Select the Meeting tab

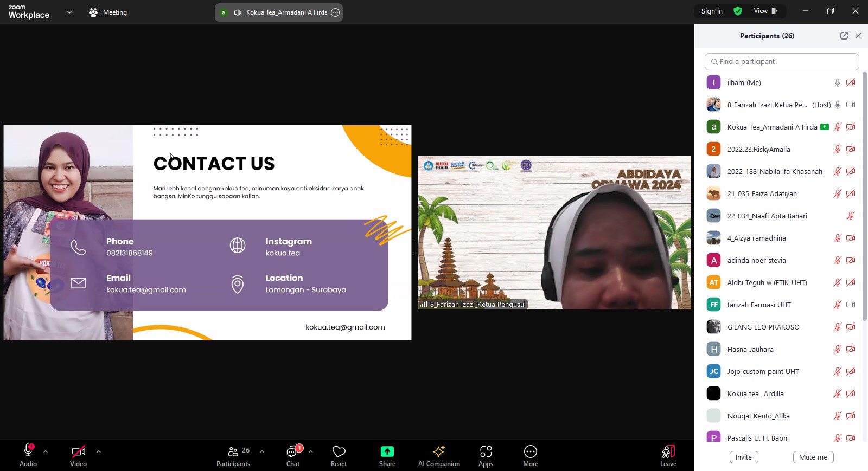[x=108, y=12]
